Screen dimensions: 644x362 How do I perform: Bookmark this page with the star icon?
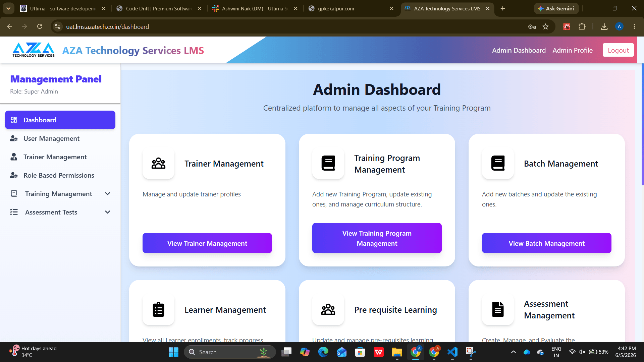(546, 27)
